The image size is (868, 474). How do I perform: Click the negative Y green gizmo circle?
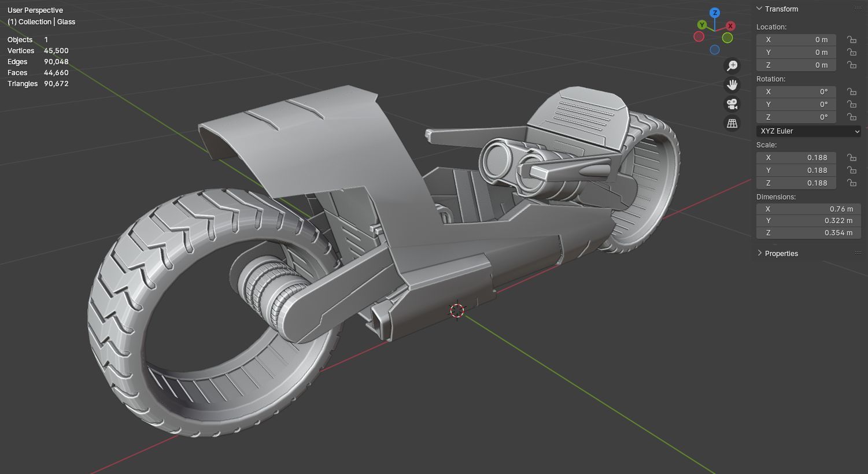[727, 38]
